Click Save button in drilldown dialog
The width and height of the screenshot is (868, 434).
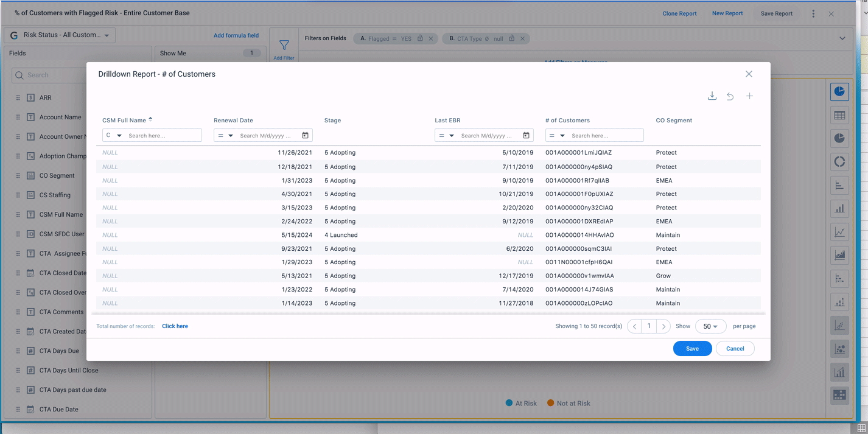(x=692, y=349)
